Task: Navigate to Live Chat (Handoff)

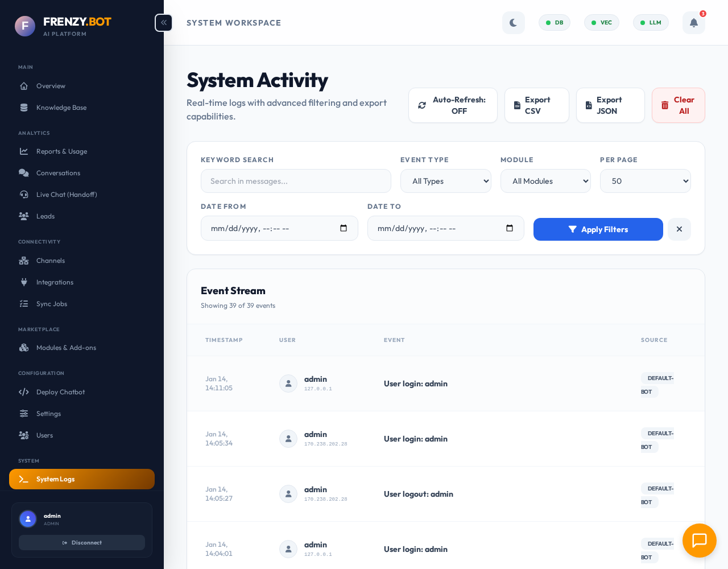Action: [24, 195]
